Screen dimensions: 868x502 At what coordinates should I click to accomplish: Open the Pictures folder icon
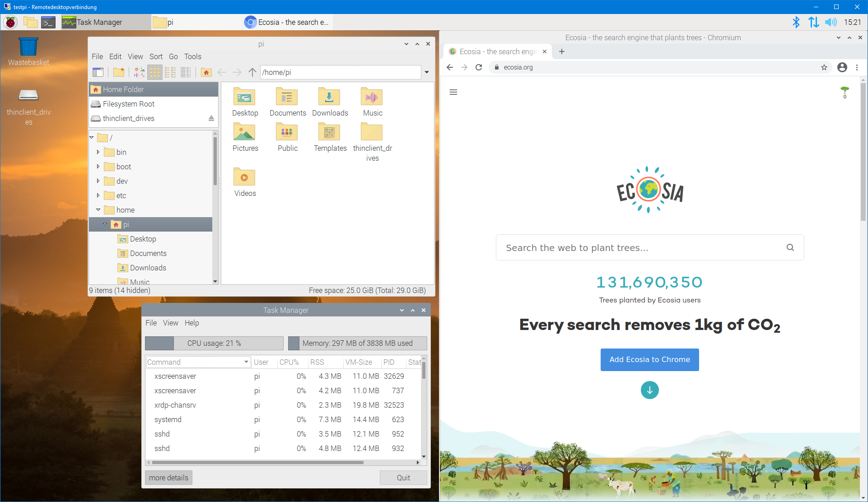[x=245, y=137]
